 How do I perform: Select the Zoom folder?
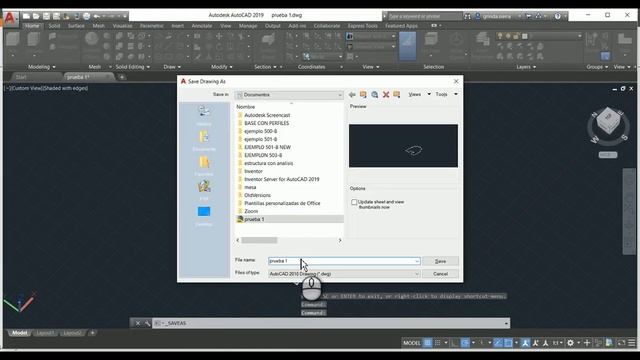coord(251,211)
